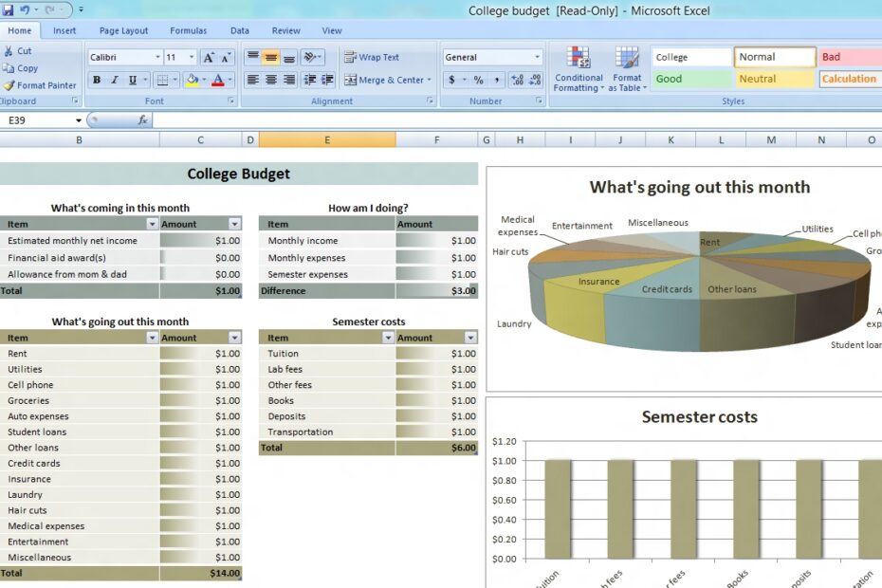
Task: Open the Fill Color swatch menu
Action: click(205, 80)
